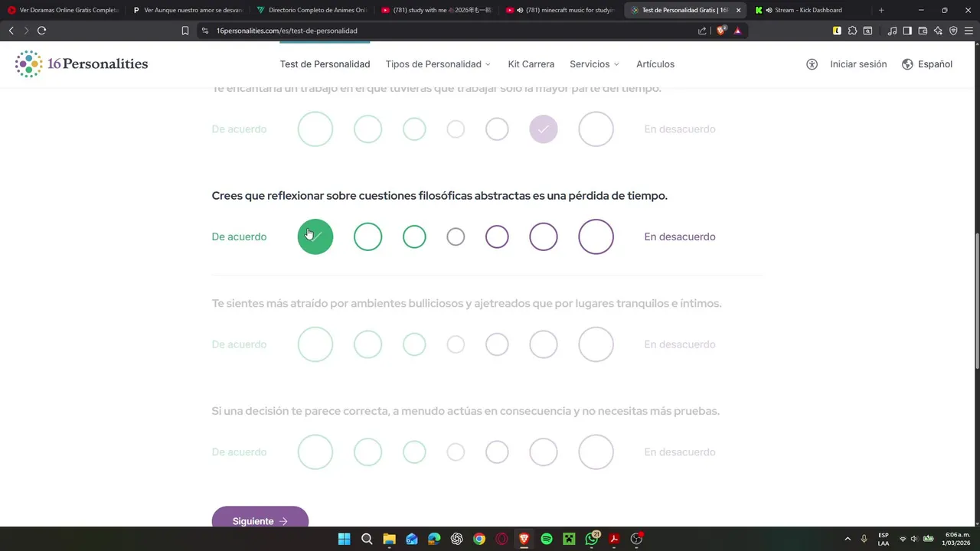Viewport: 980px width, 551px height.
Task: Launch ChatGPT from the taskbar
Action: (x=457, y=539)
